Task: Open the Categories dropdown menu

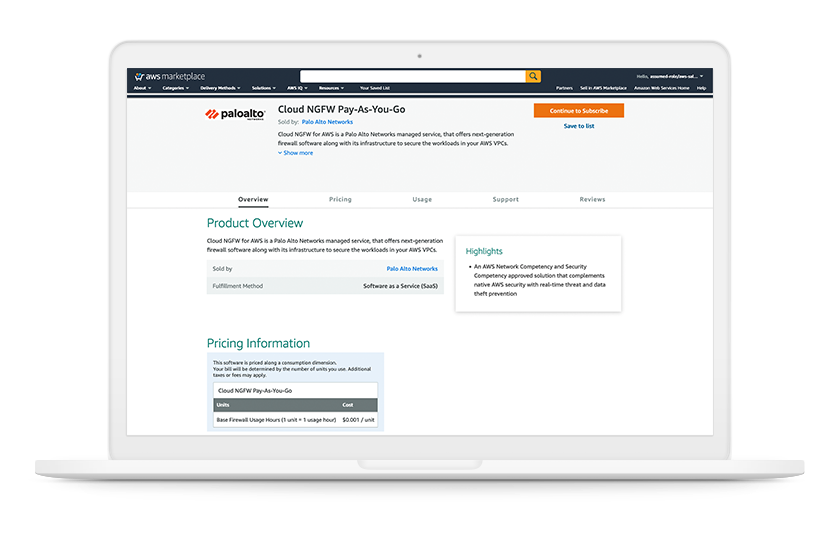Action: point(175,88)
